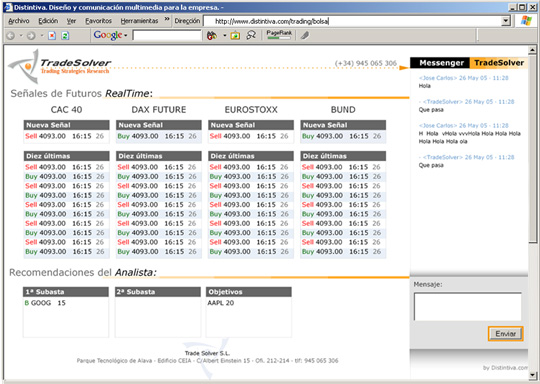Open the dropdown arrow next to binoculars icon

click(x=225, y=35)
